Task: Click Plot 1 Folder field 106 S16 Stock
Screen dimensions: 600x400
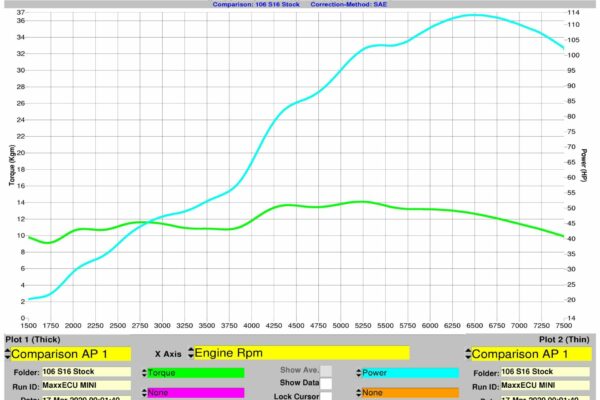Action: (x=86, y=372)
